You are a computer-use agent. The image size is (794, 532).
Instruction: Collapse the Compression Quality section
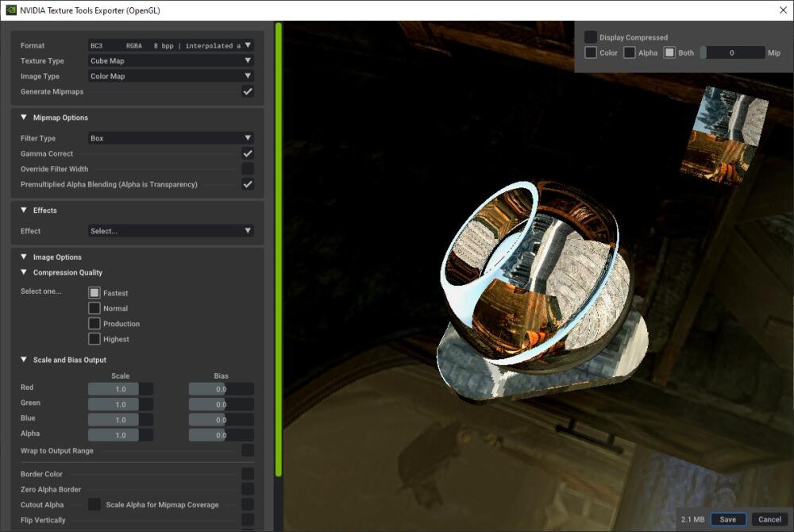pyautogui.click(x=24, y=272)
